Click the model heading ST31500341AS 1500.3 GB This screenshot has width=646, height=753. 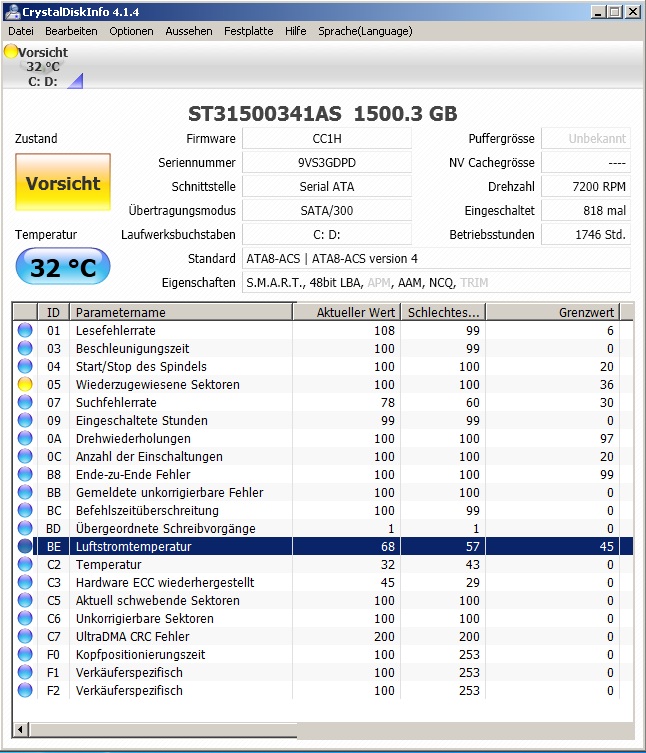322,114
